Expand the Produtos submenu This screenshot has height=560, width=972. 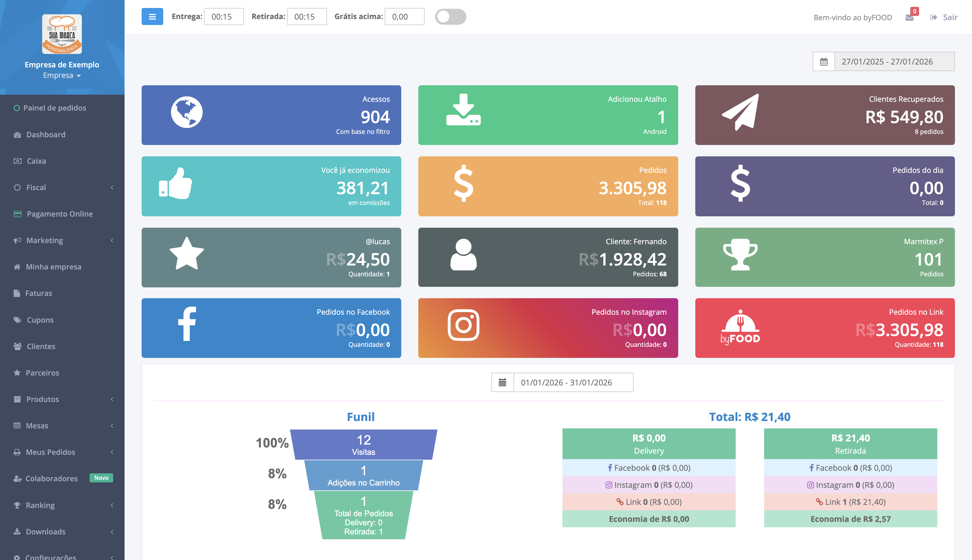(42, 399)
